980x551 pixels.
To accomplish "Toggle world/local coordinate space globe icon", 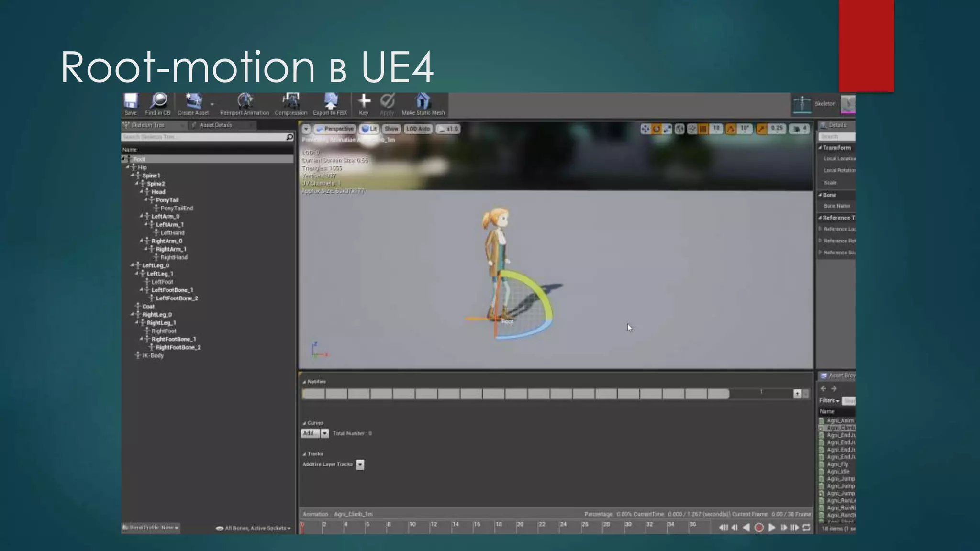I will click(x=679, y=129).
